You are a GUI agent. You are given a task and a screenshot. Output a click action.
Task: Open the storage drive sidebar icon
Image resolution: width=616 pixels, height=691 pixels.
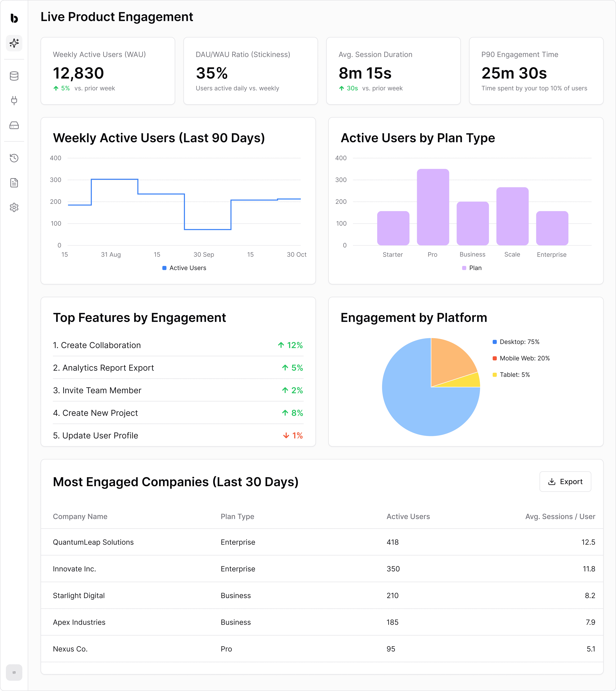tap(14, 125)
